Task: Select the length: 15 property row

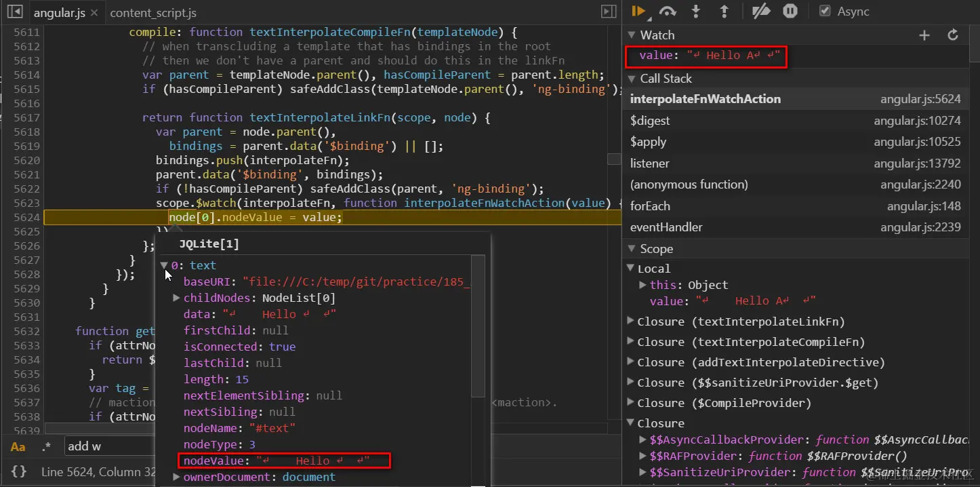Action: click(x=216, y=379)
